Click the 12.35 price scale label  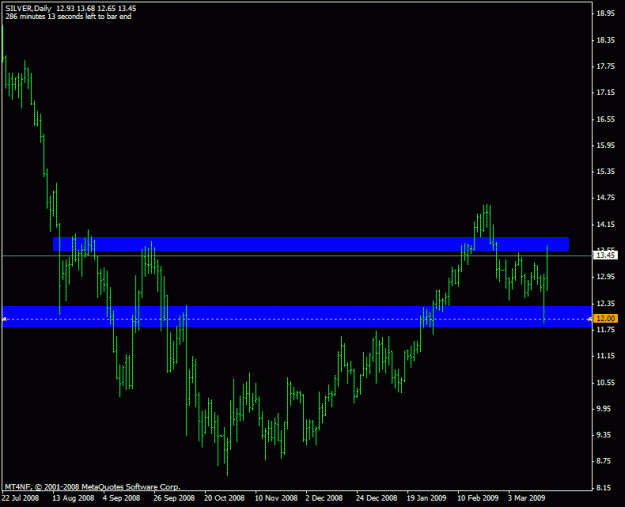[605, 304]
